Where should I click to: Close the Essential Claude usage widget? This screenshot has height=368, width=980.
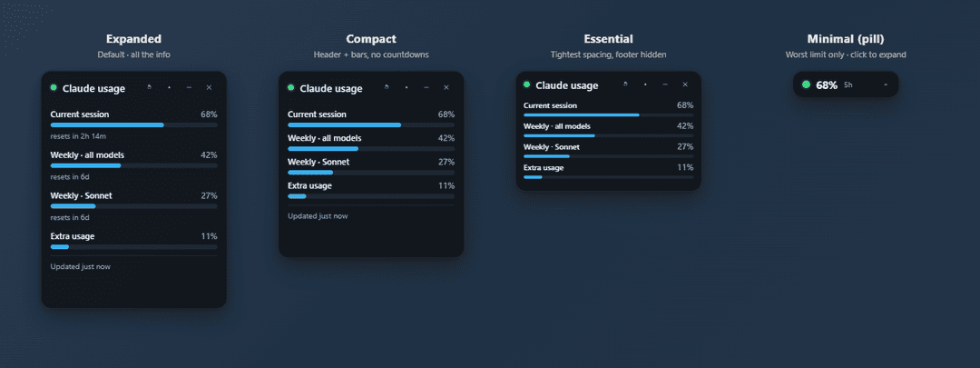pos(685,85)
